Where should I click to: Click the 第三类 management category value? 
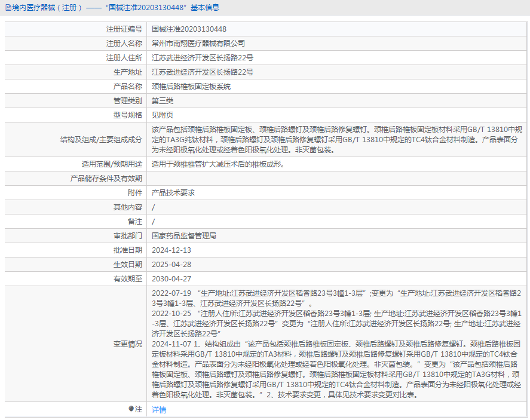click(x=163, y=101)
